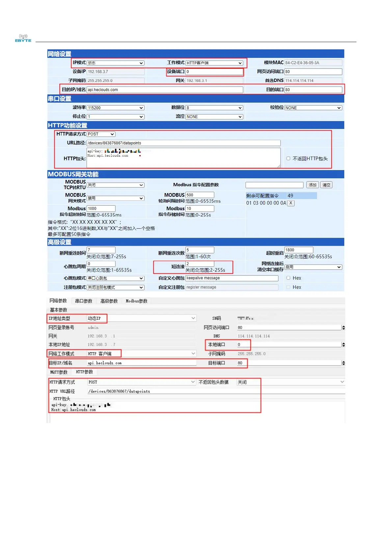
Task: Click the web form 网页访问端口 field
Action: (313, 71)
